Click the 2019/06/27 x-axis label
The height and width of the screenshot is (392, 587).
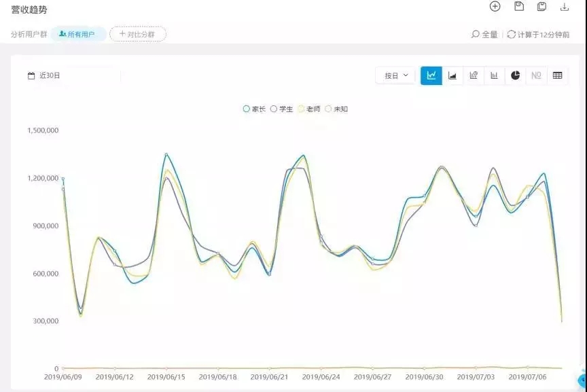click(x=372, y=377)
